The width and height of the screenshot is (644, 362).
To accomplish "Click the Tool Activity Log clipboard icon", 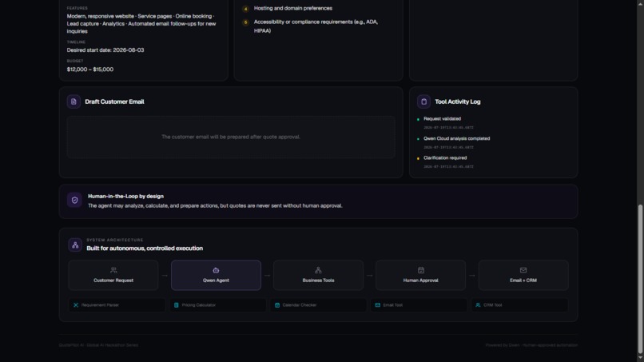I will [423, 101].
